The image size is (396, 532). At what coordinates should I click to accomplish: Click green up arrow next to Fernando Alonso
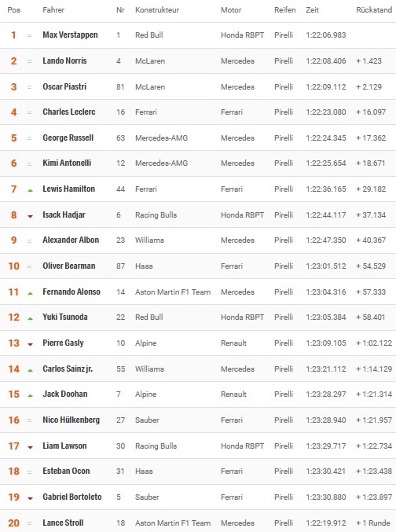[x=30, y=293]
